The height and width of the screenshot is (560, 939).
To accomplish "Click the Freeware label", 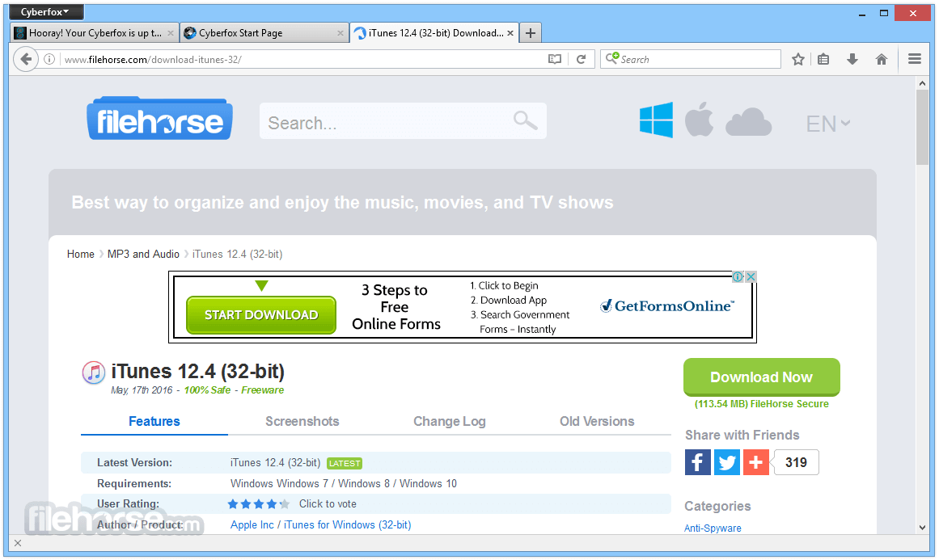I will (x=262, y=390).
